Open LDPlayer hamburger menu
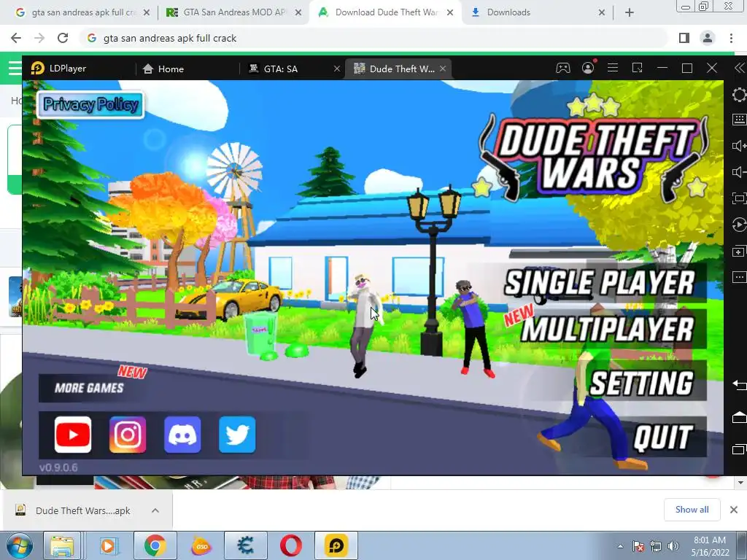747x560 pixels. point(613,68)
